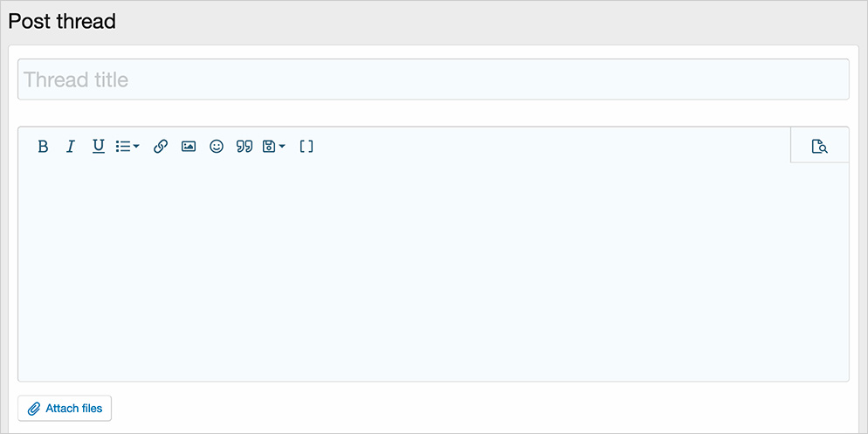Image resolution: width=868 pixels, height=434 pixels.
Task: Click inside the message body editor
Action: pos(433,271)
